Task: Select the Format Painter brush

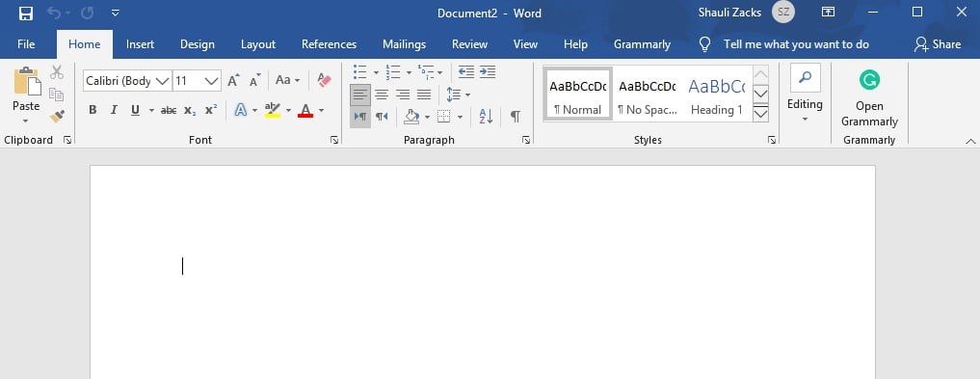Action: (57, 116)
